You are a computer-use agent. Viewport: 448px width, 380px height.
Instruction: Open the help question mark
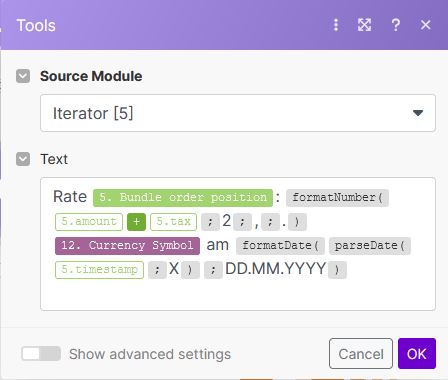pyautogui.click(x=396, y=25)
